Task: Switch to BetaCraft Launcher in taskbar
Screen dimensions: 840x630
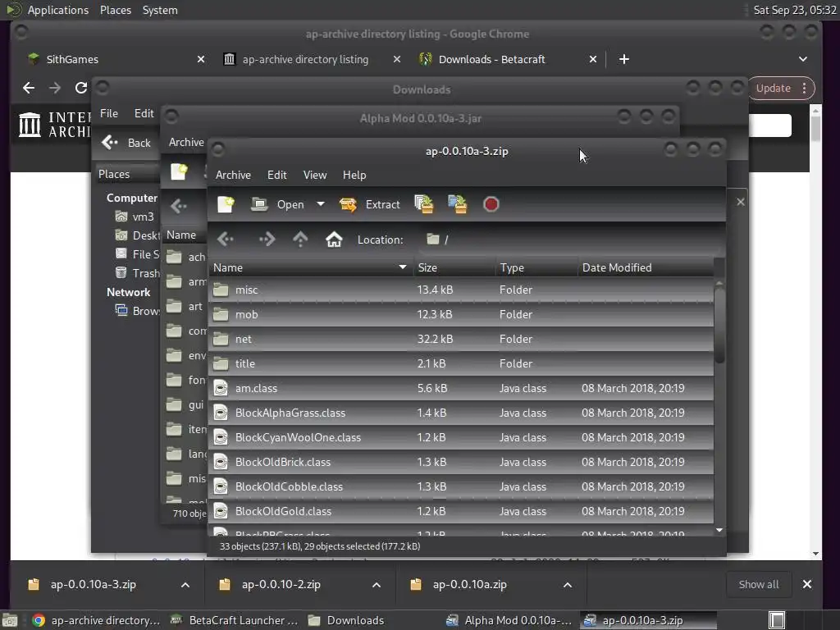Action: (x=234, y=620)
